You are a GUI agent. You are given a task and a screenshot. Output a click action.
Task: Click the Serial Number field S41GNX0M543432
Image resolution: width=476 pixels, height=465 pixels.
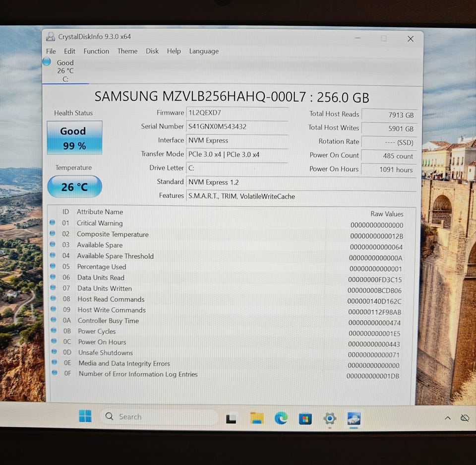tap(237, 127)
